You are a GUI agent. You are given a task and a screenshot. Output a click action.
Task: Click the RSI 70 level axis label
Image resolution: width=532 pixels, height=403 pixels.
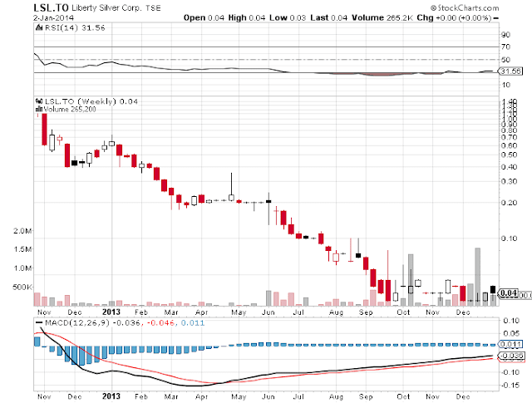click(x=505, y=47)
